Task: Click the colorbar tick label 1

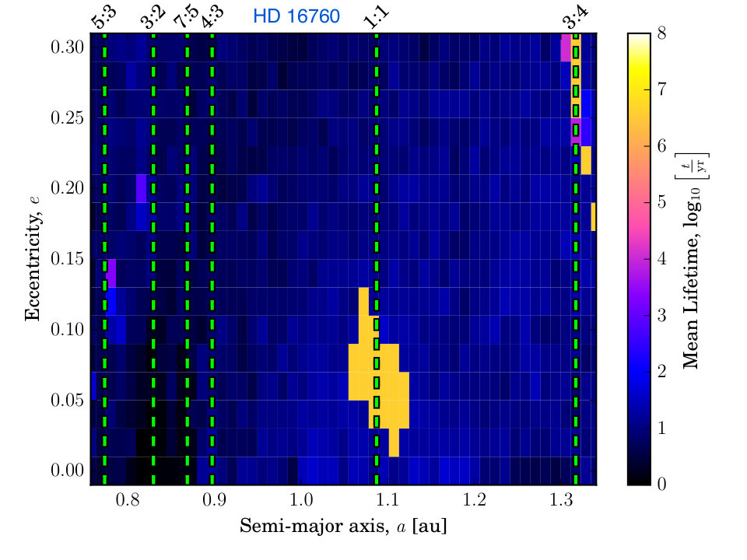Action: [x=661, y=428]
